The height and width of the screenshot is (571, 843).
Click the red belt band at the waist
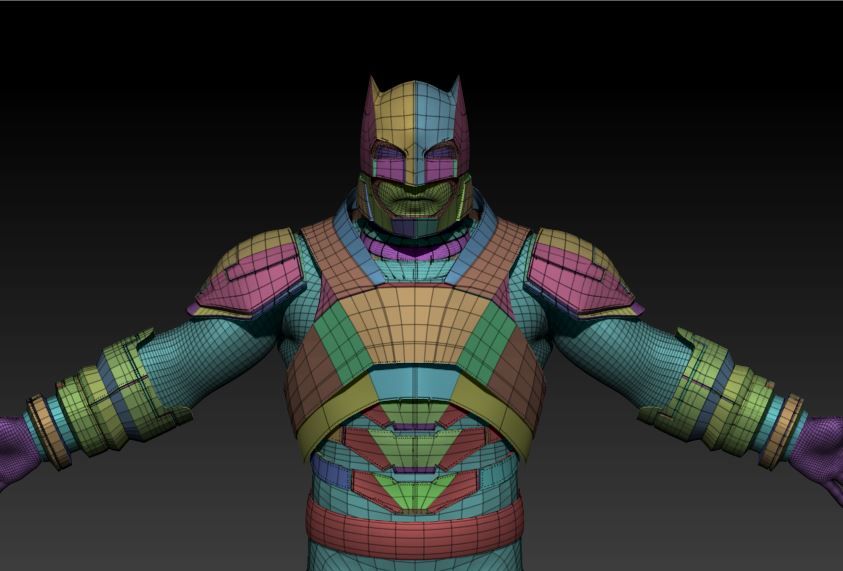(413, 526)
